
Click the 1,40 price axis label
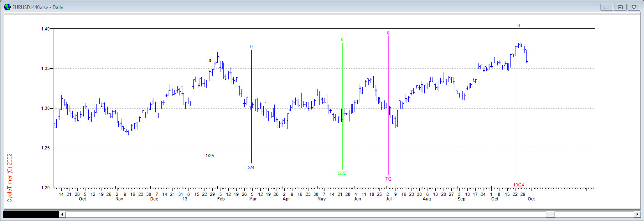point(45,29)
